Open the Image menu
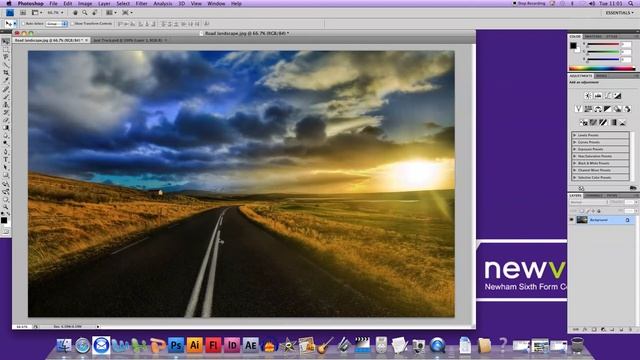Screen dimensions: 640x360 (85, 4)
